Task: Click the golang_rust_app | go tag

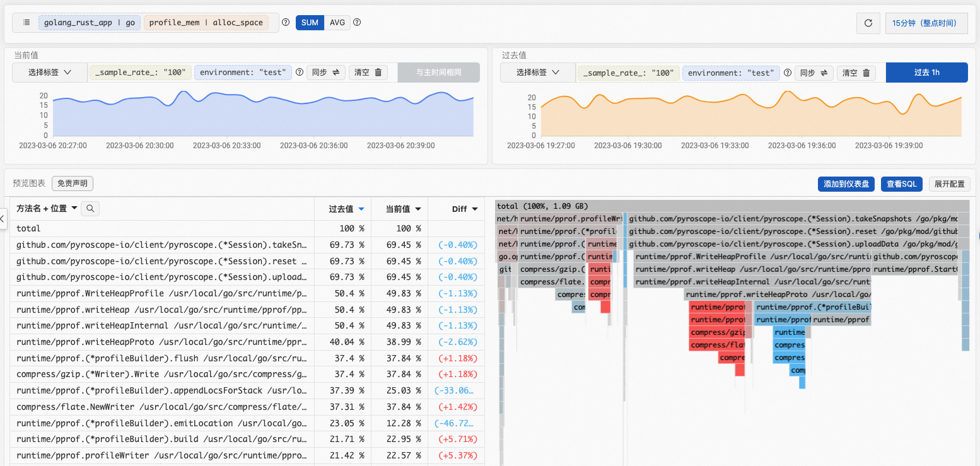Action: (x=90, y=23)
